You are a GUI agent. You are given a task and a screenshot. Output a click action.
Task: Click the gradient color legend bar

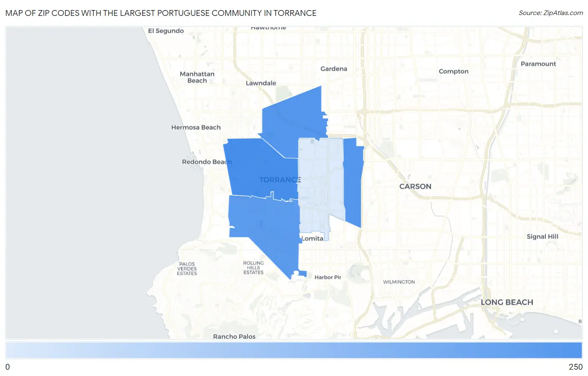point(294,350)
